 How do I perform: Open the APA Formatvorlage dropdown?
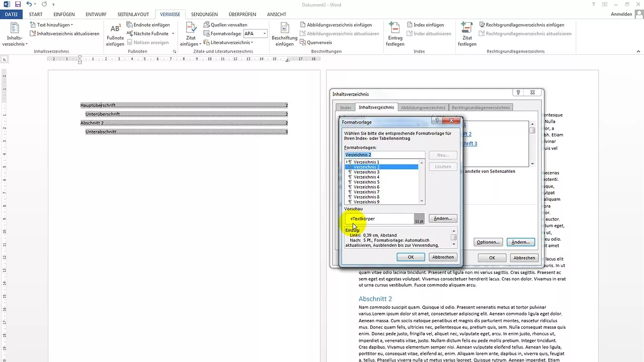coord(264,33)
